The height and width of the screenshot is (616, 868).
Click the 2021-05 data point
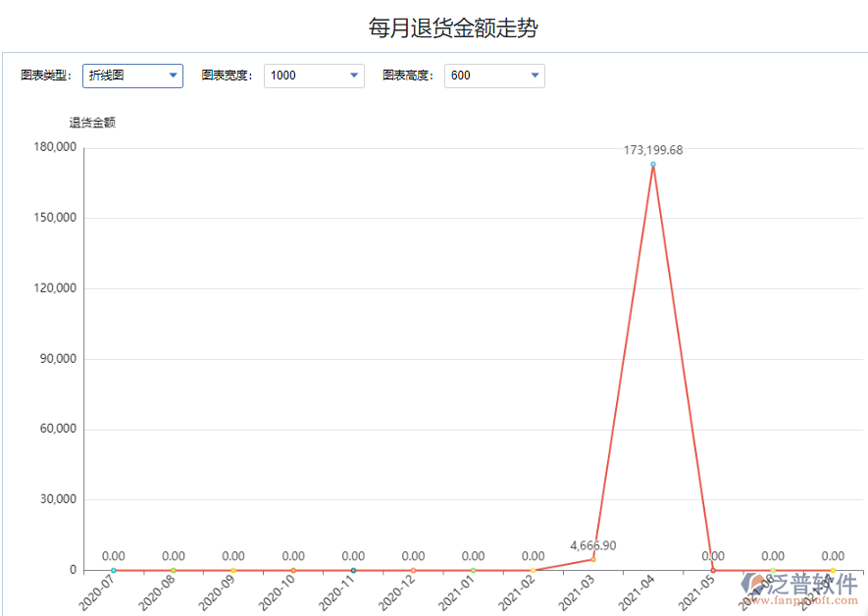pyautogui.click(x=713, y=569)
